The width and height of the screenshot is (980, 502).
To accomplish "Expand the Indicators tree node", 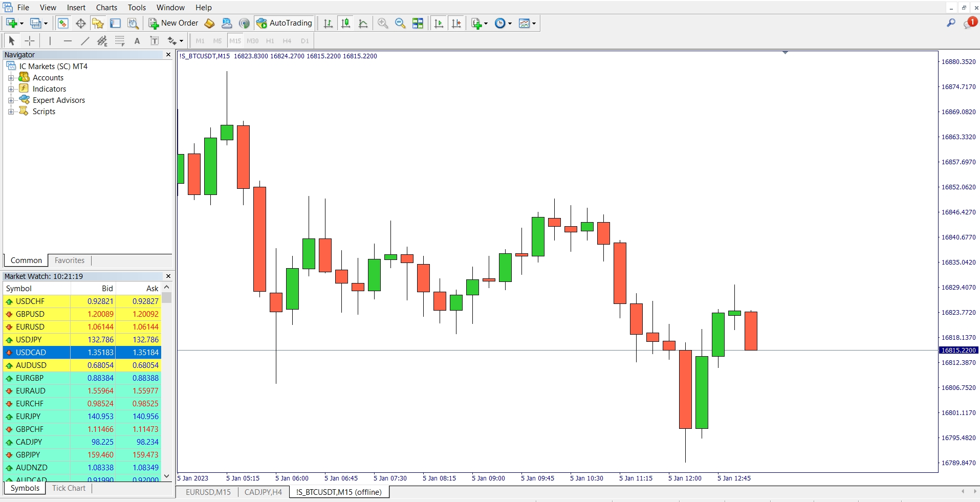I will (11, 89).
